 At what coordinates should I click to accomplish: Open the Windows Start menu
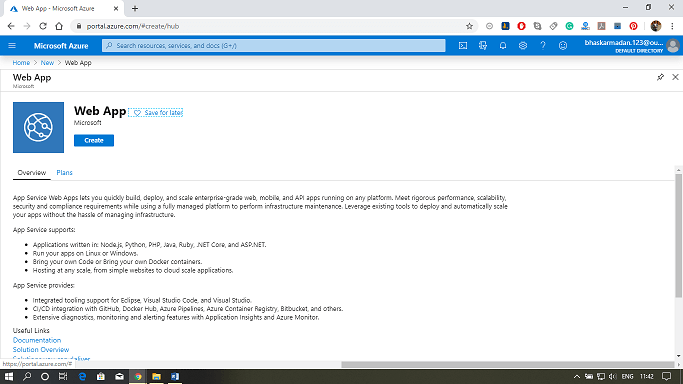tap(8, 376)
